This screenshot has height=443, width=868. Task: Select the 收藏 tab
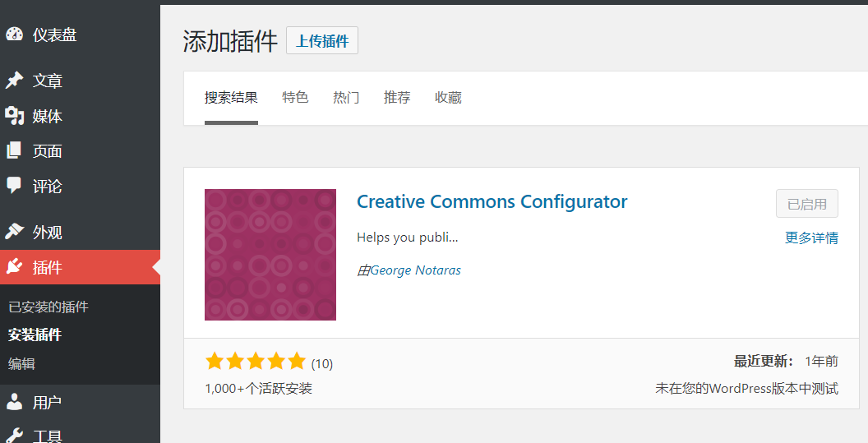(x=448, y=98)
